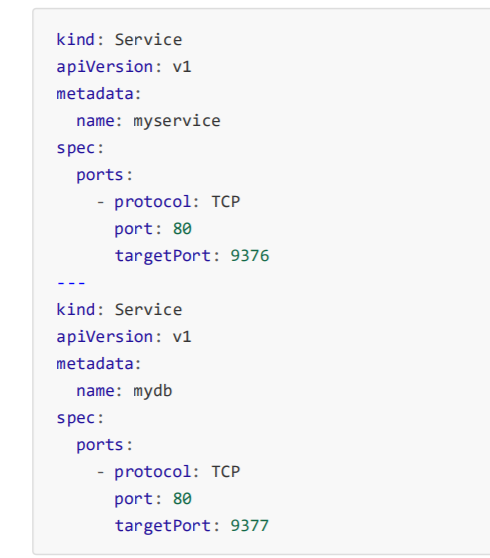Click the kind key in myservice document
Image resolution: width=490 pixels, height=558 pixels.
[76, 40]
